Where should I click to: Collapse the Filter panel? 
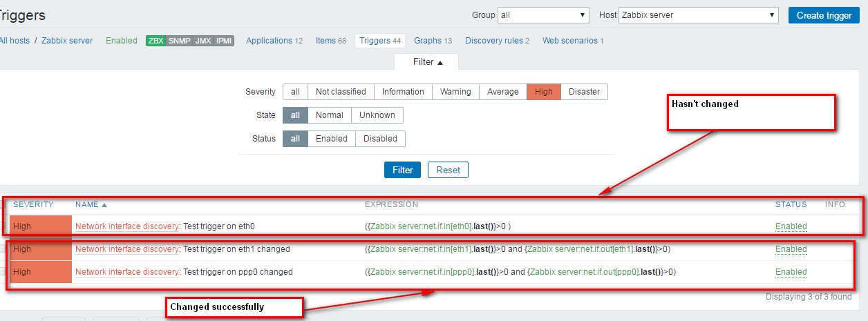pos(428,62)
